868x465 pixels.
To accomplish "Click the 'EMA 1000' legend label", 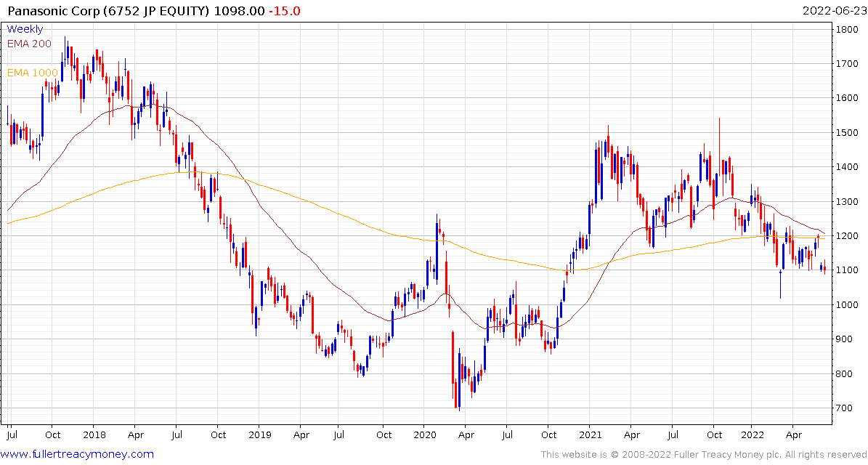I will [32, 72].
